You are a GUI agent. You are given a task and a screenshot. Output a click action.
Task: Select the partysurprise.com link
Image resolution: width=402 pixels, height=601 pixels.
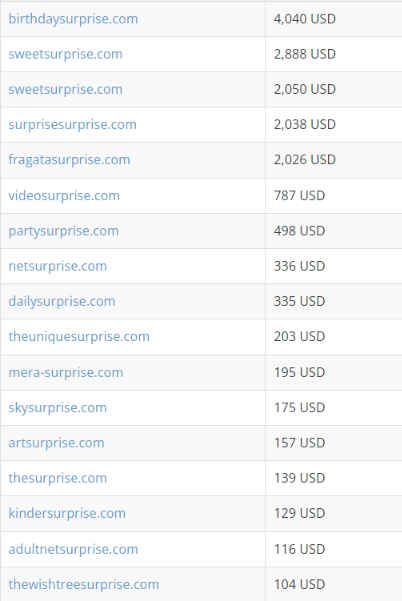coord(64,231)
